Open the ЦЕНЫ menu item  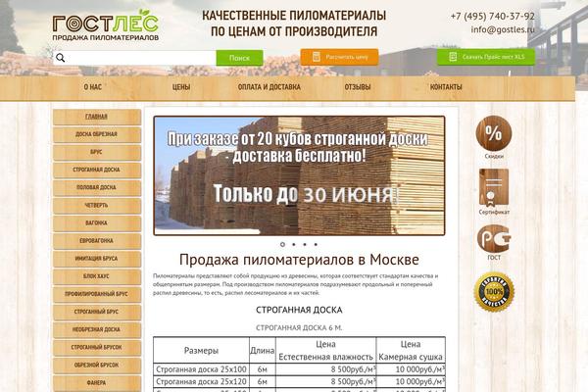coord(181,87)
